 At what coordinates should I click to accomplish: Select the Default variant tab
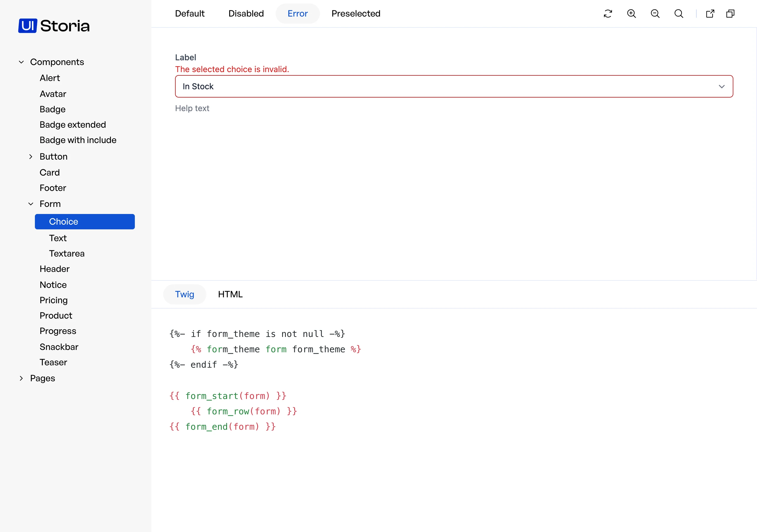click(x=190, y=14)
